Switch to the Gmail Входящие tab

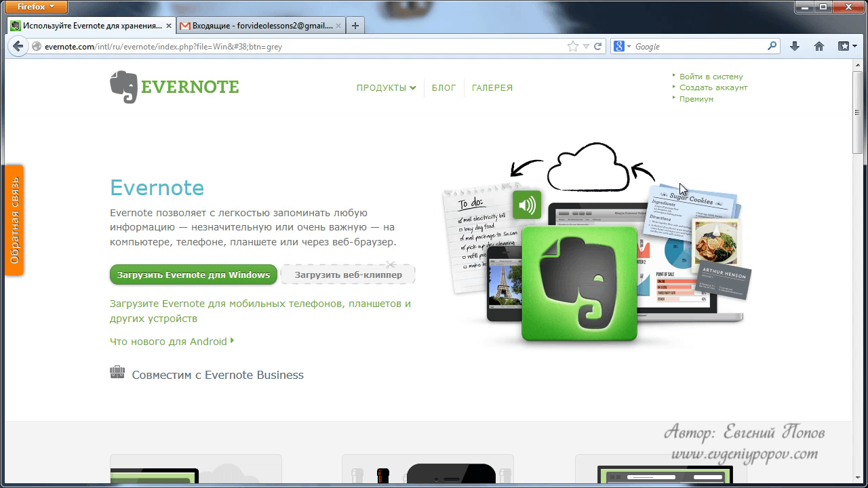pos(261,26)
